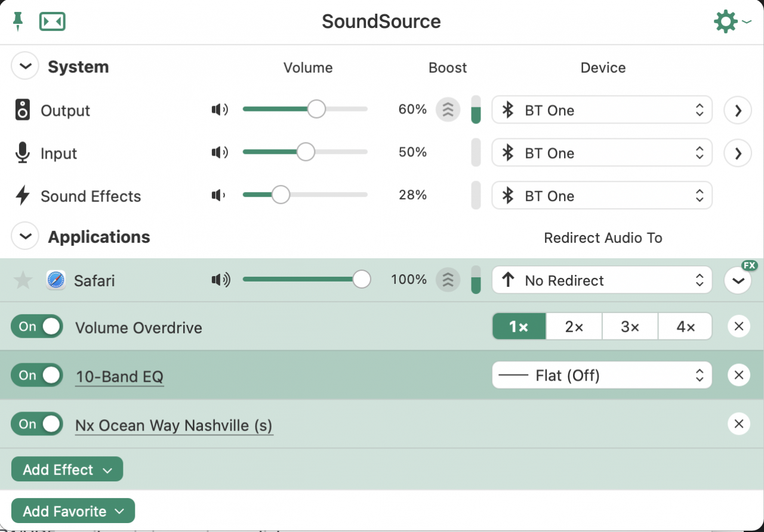Click the Redirect Audio To heading

click(603, 238)
